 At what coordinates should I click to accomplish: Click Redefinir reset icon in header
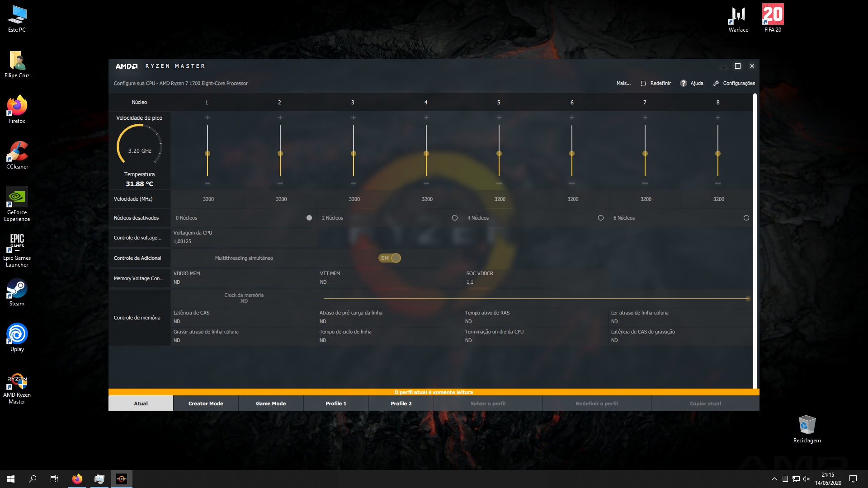coord(643,83)
